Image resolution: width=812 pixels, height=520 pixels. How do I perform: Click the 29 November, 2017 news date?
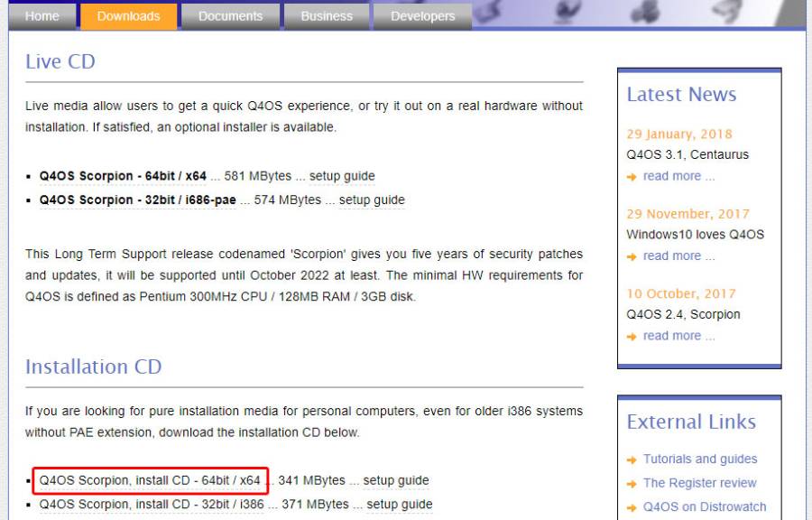(687, 214)
